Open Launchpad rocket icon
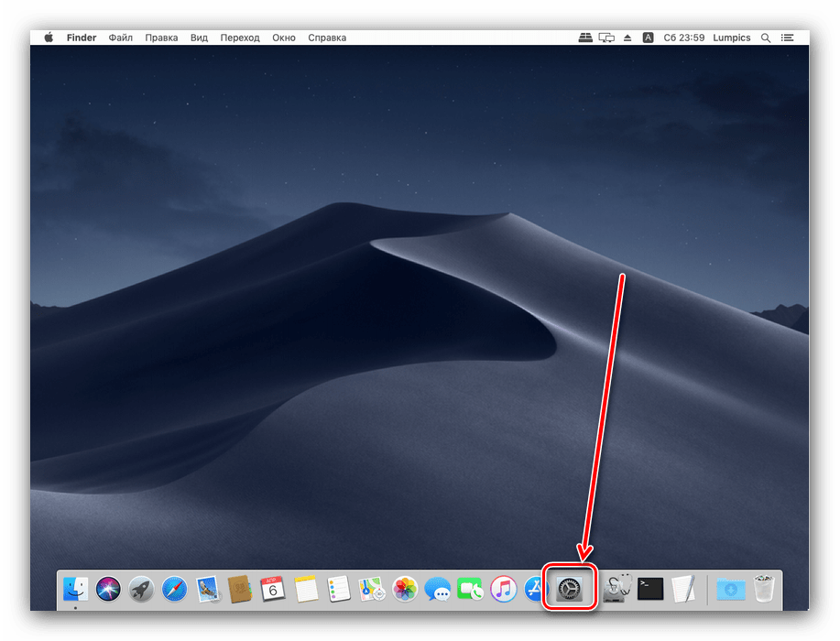This screenshot has width=840, height=641. coord(141,588)
